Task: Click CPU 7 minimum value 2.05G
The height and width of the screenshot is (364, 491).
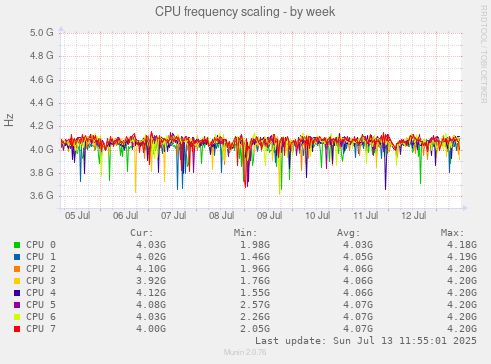Action: coord(255,329)
